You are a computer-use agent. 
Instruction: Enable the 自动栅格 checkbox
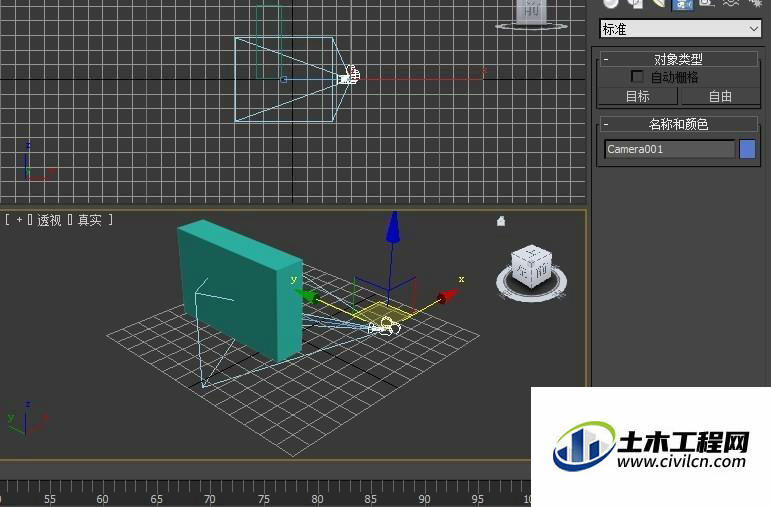coord(637,77)
